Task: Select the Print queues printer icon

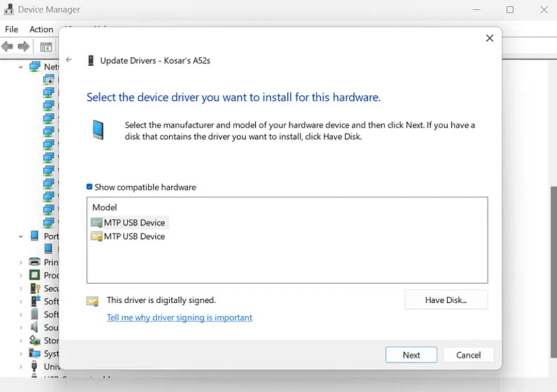Action: click(x=35, y=262)
